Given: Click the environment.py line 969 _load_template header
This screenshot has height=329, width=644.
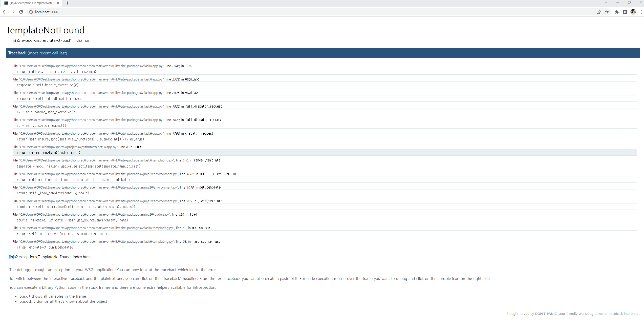Looking at the screenshot, I should point(118,201).
